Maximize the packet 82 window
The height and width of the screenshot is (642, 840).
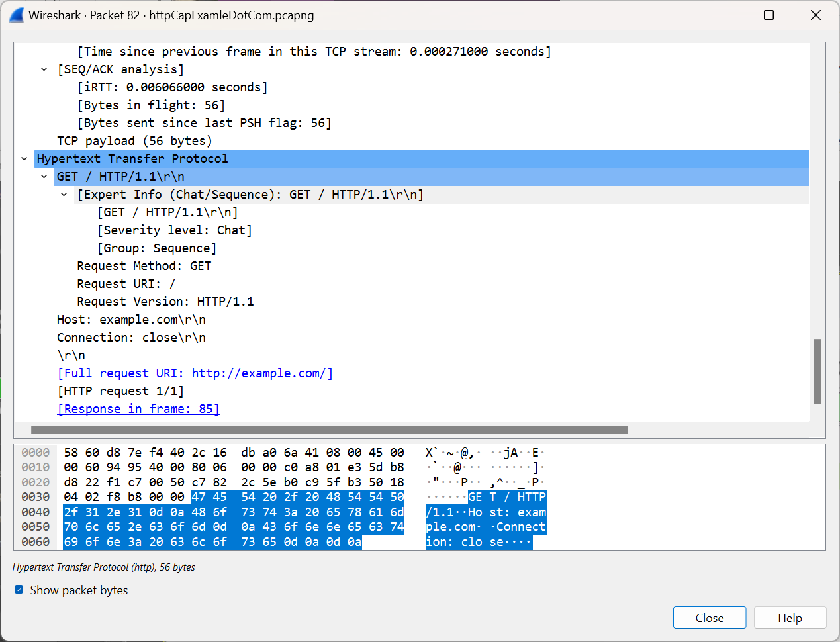point(769,15)
